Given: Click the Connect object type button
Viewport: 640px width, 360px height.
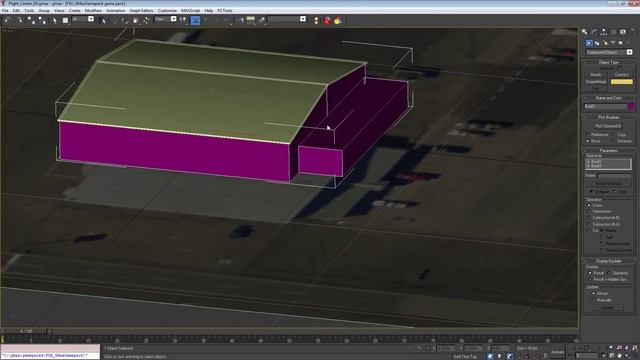Looking at the screenshot, I should (622, 75).
